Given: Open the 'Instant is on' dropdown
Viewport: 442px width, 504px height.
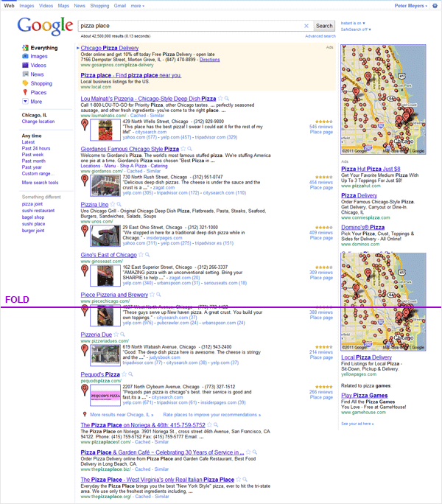Looking at the screenshot, I should pyautogui.click(x=353, y=23).
